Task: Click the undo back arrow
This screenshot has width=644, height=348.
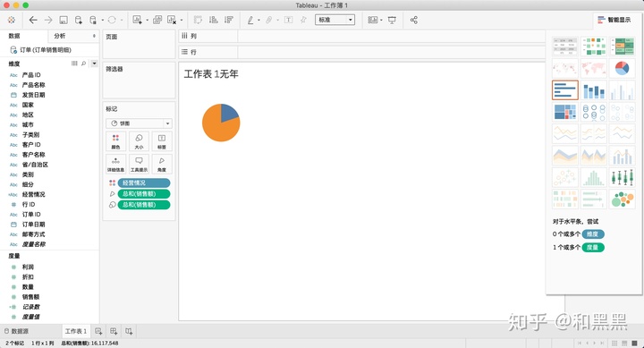Action: pyautogui.click(x=33, y=20)
